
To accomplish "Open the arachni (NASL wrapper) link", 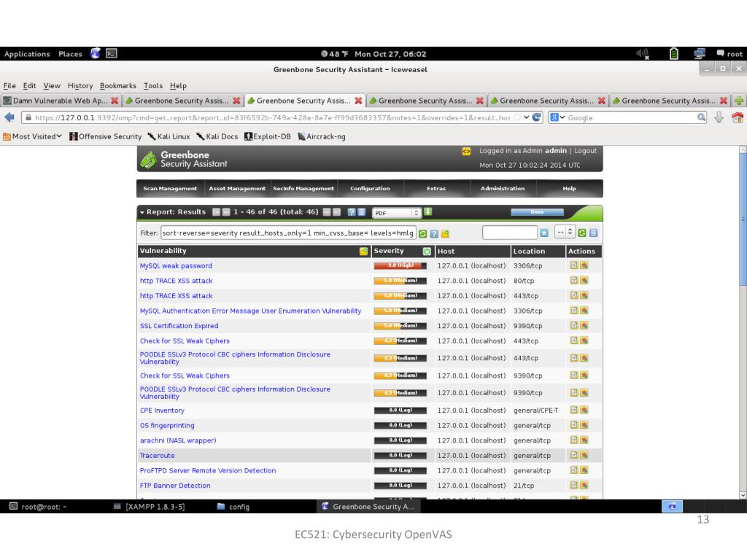I will point(178,440).
